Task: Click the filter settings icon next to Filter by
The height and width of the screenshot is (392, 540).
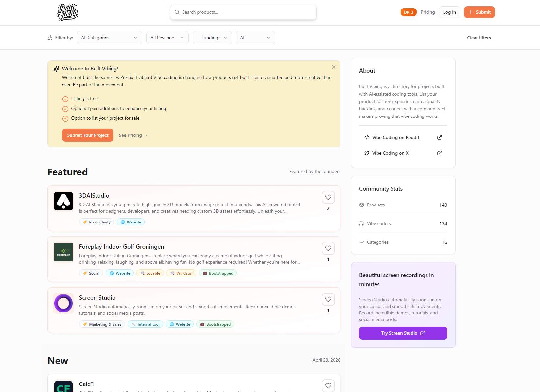Action: (x=50, y=37)
